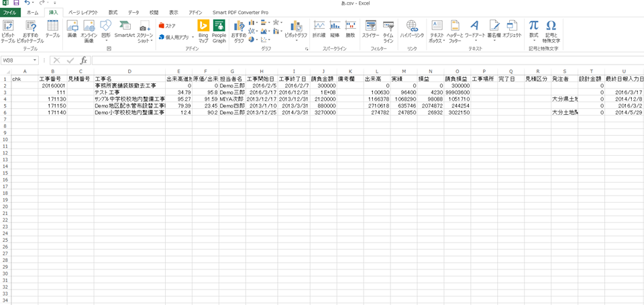Select cell containing Demo四郎
The height and width of the screenshot is (305, 644).
click(x=232, y=105)
